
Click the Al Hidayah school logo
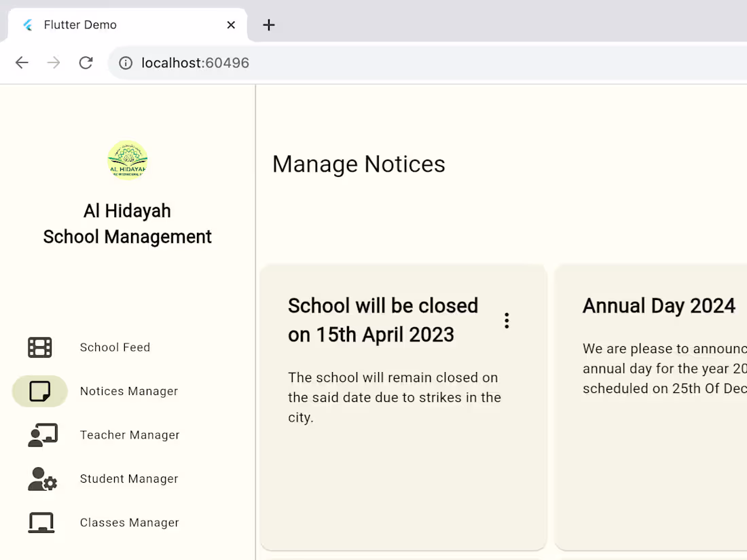128,160
